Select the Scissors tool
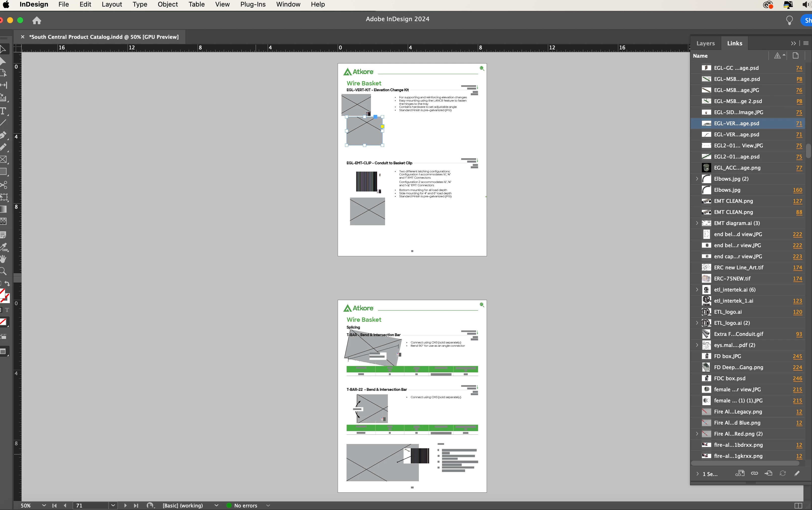The width and height of the screenshot is (812, 510). coord(3,185)
